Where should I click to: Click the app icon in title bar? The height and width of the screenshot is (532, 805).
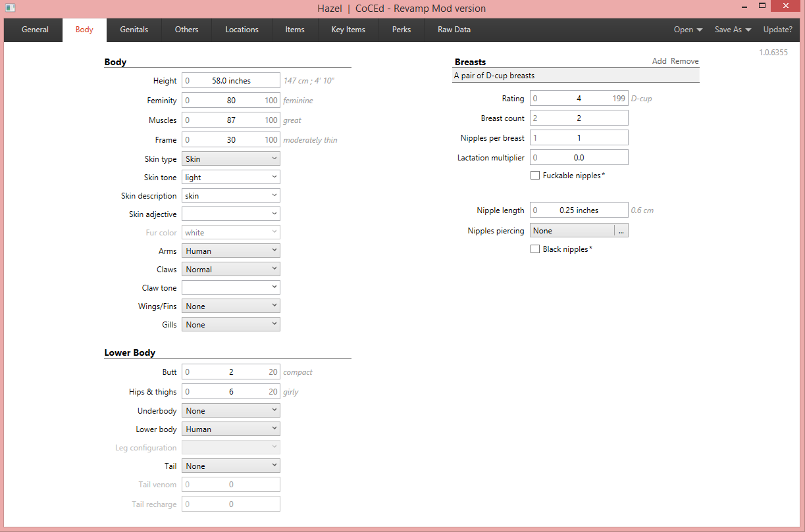[10, 8]
